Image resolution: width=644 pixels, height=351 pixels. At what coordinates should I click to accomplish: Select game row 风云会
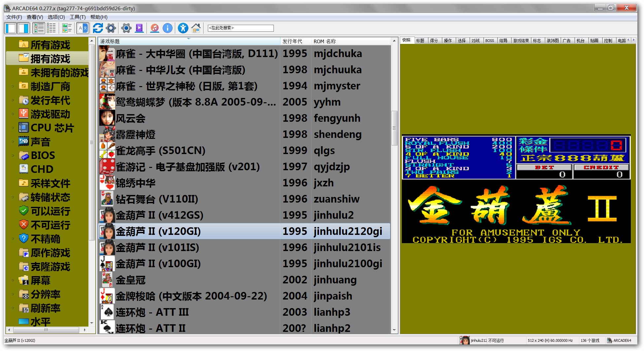[x=244, y=118]
